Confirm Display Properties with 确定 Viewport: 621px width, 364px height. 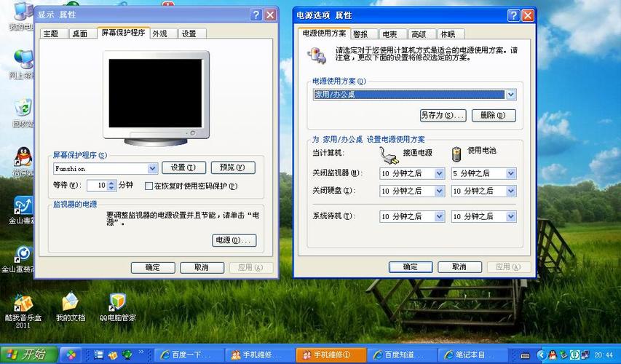153,268
